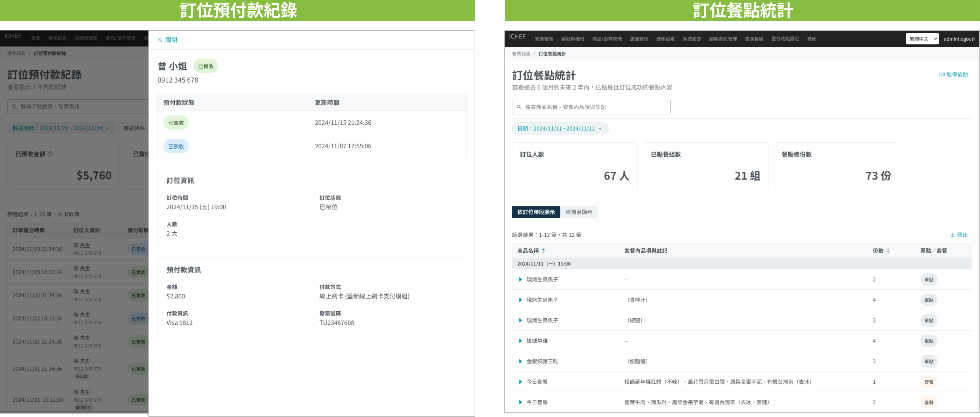Click the 匯出 export download icon
The width and height of the screenshot is (980, 417).
[x=952, y=235]
